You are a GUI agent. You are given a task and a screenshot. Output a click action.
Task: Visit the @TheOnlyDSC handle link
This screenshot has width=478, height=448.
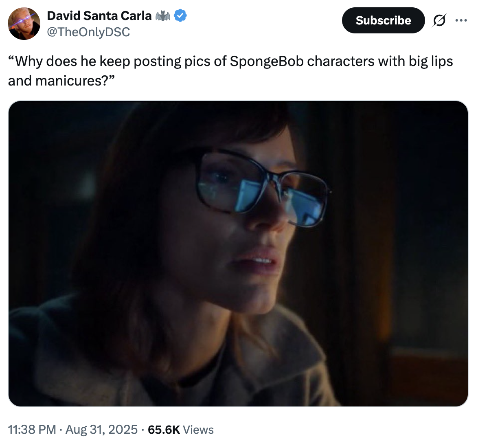click(x=88, y=32)
